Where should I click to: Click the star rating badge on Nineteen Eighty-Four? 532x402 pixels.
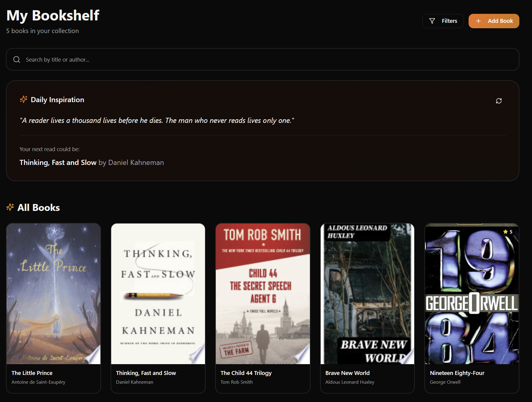(508, 232)
